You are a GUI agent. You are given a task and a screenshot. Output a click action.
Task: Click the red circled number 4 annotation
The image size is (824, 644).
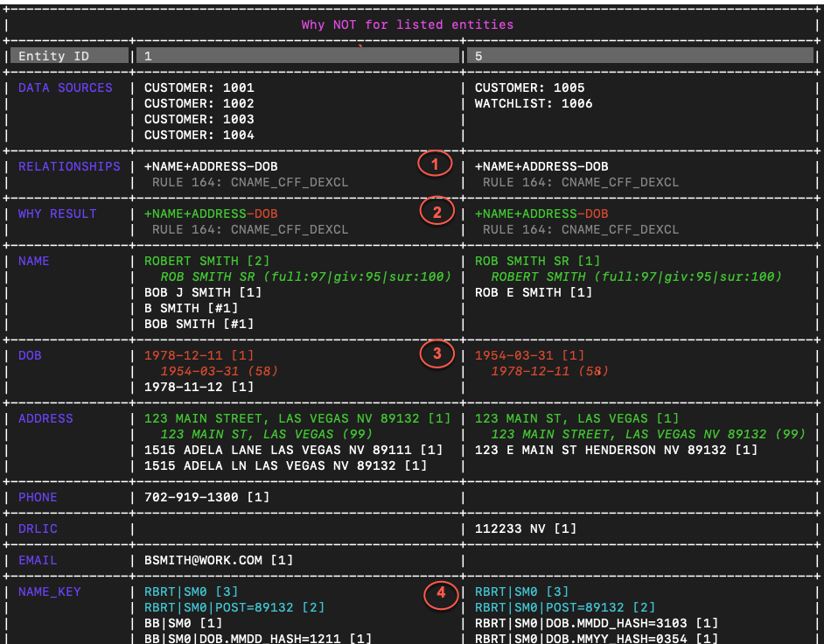(x=441, y=593)
